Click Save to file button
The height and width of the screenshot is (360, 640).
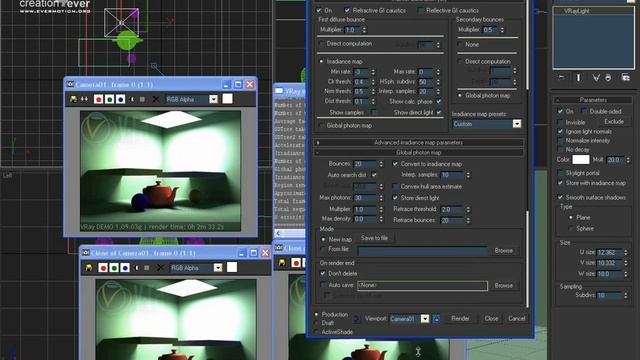point(374,238)
